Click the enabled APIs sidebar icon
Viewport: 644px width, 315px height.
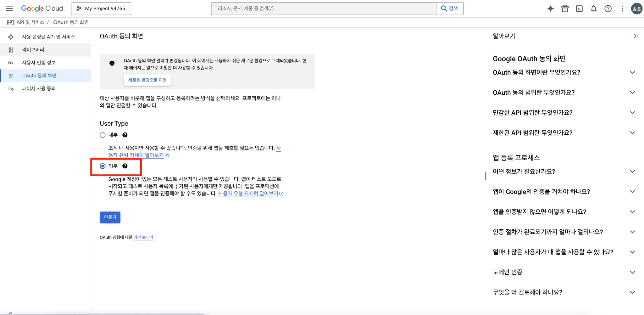click(x=11, y=37)
